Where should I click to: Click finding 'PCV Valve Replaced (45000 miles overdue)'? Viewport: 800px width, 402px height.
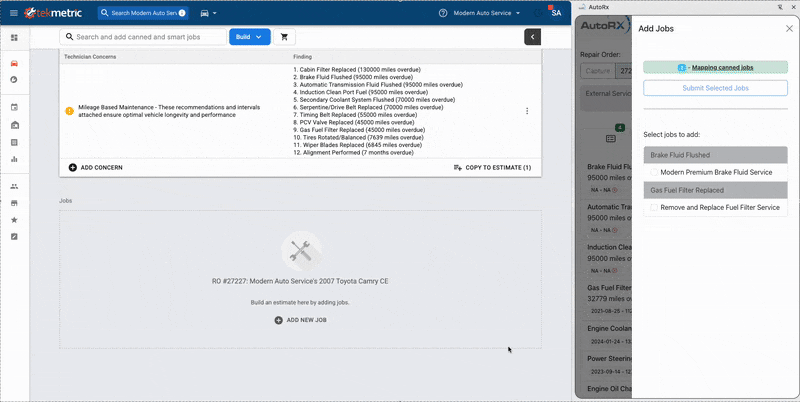pos(354,122)
